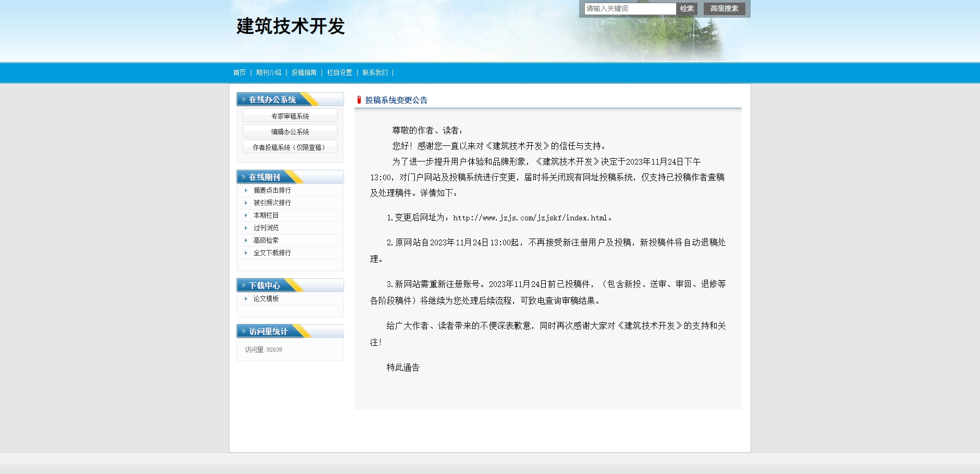Screen dimensions: 980x474
Task: Go to 首页 in navigation bar
Action: (239, 73)
